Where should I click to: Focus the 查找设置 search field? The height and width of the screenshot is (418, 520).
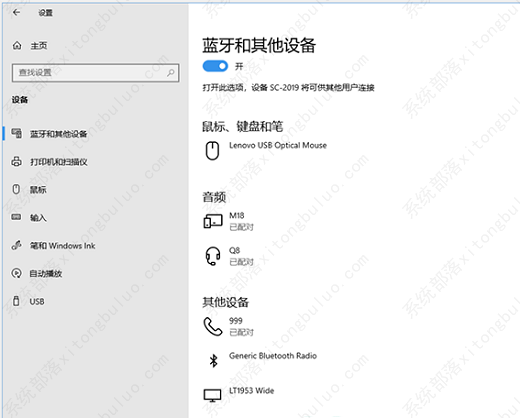tap(96, 73)
